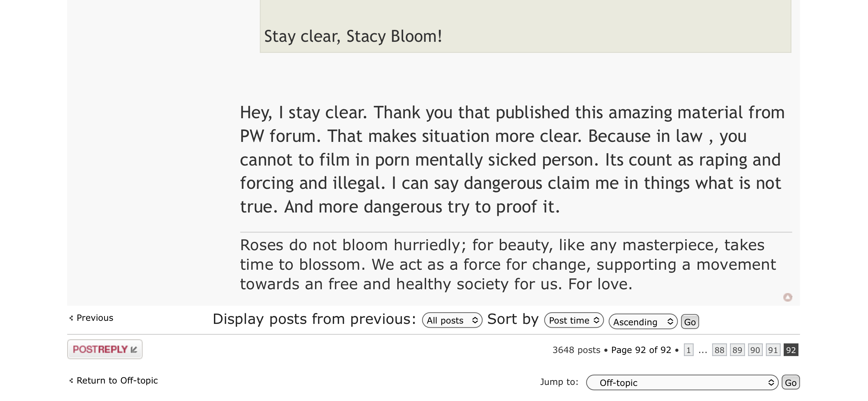This screenshot has height=401, width=868.
Task: Open the Jump to forum dropdown
Action: tap(682, 382)
